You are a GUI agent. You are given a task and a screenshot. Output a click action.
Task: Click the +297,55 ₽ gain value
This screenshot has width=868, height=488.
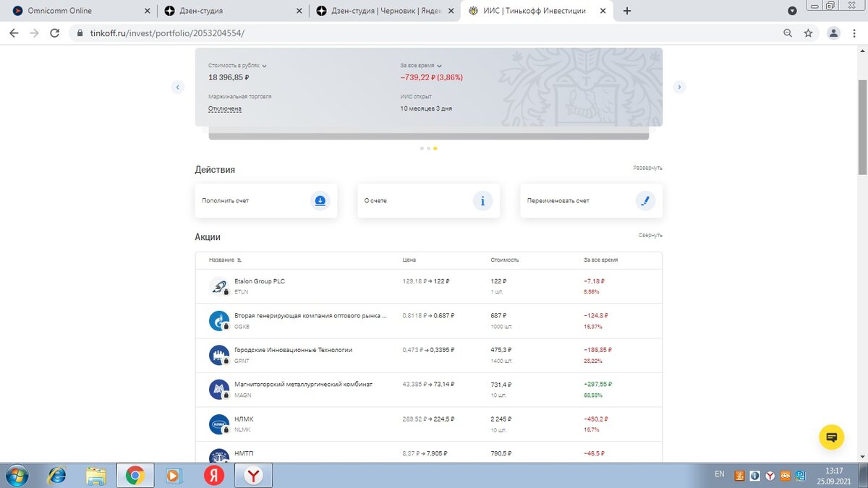pyautogui.click(x=597, y=385)
